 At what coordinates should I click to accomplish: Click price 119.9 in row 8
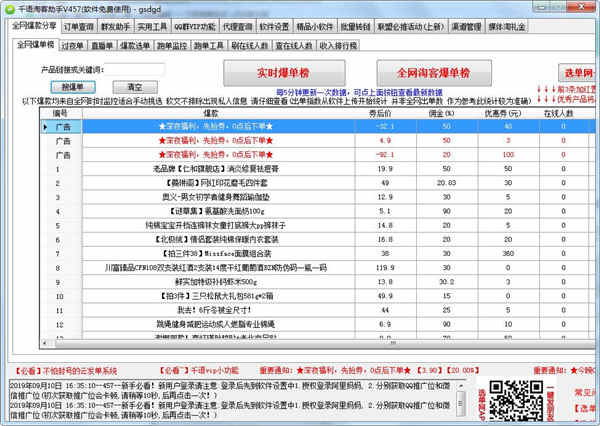click(x=385, y=268)
